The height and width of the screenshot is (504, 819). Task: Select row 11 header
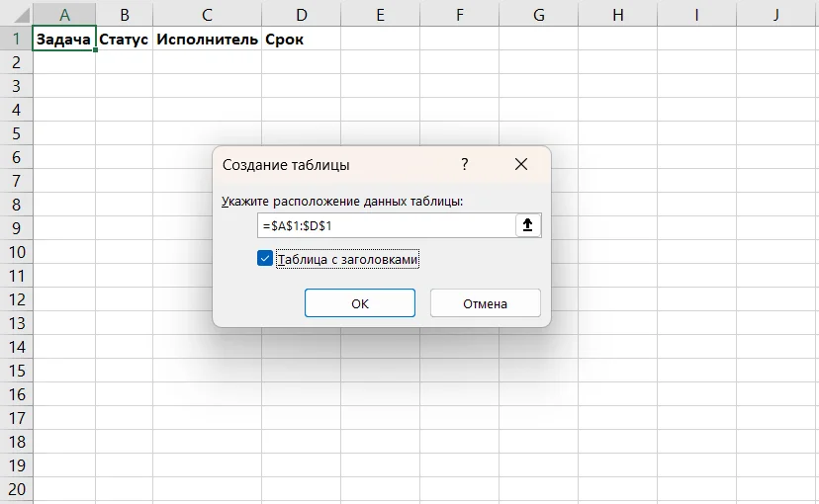click(16, 276)
